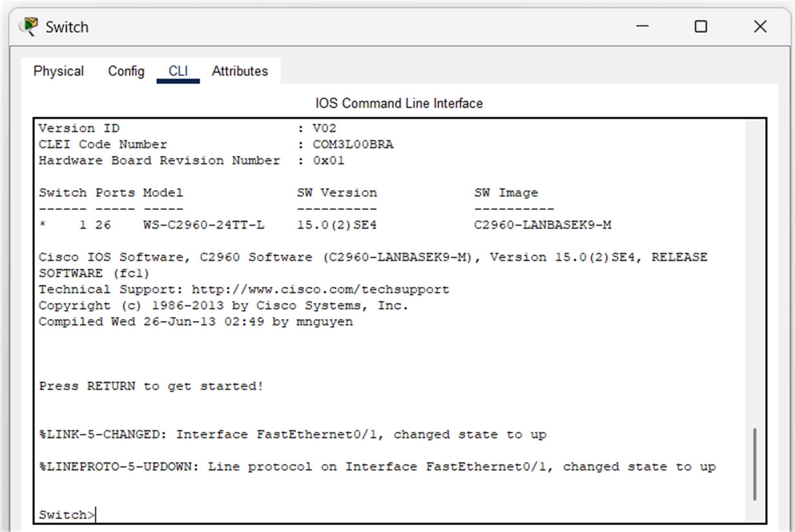Image resolution: width=795 pixels, height=532 pixels.
Task: Select the Copyright 1986-2013 Cisco text
Action: click(222, 305)
